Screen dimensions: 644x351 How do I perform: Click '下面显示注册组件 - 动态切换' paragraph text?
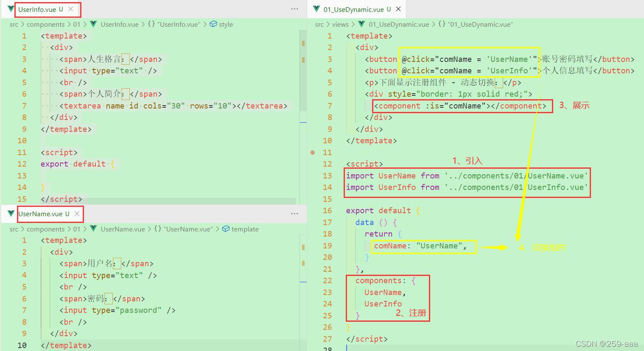click(437, 82)
